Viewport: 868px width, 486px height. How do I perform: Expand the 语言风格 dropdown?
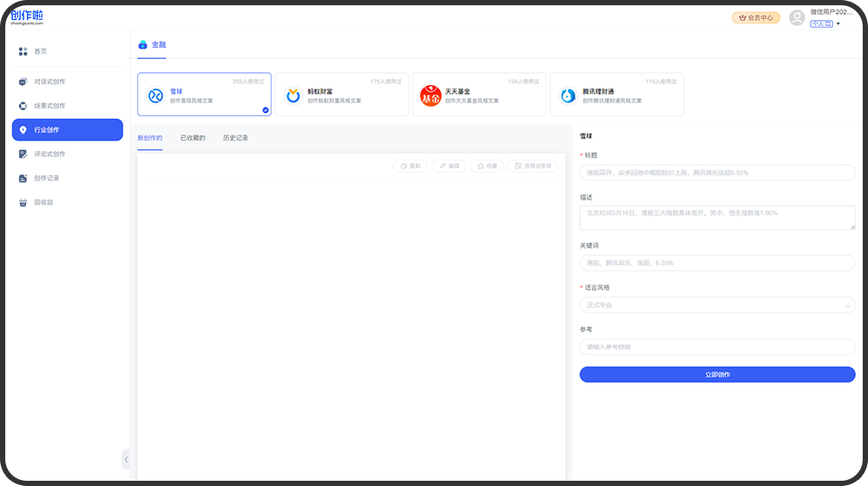point(717,305)
